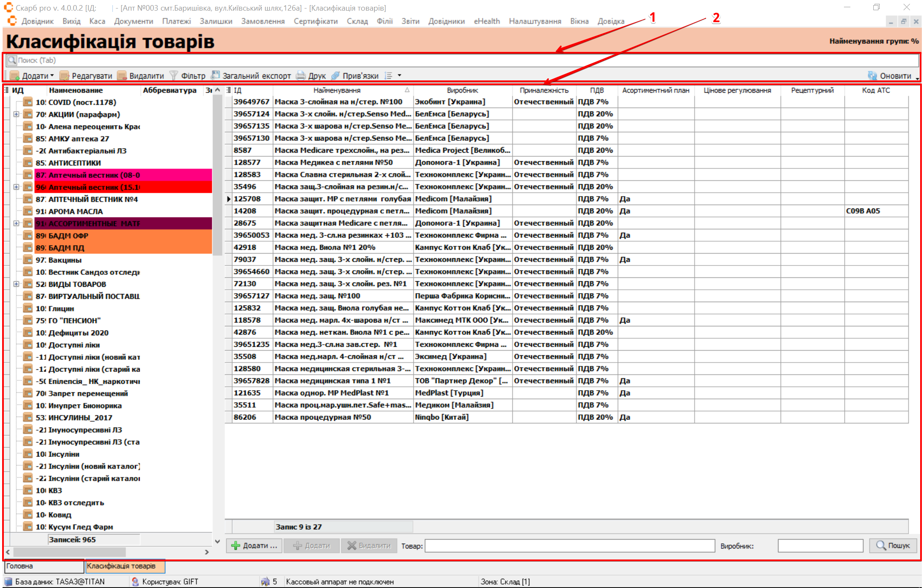Image resolution: width=924 pixels, height=588 pixels.
Task: Click the Друк printer icon
Action: [301, 76]
